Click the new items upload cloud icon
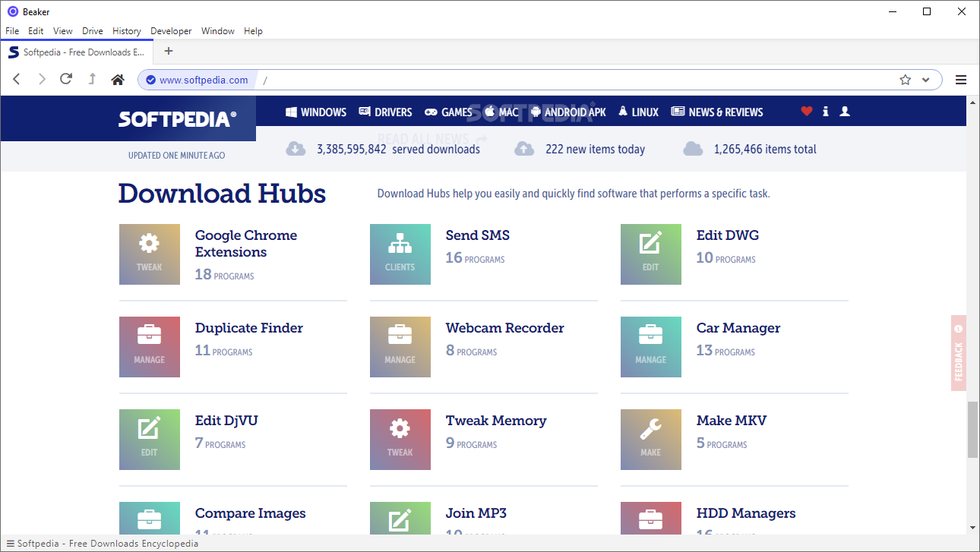 [x=524, y=149]
